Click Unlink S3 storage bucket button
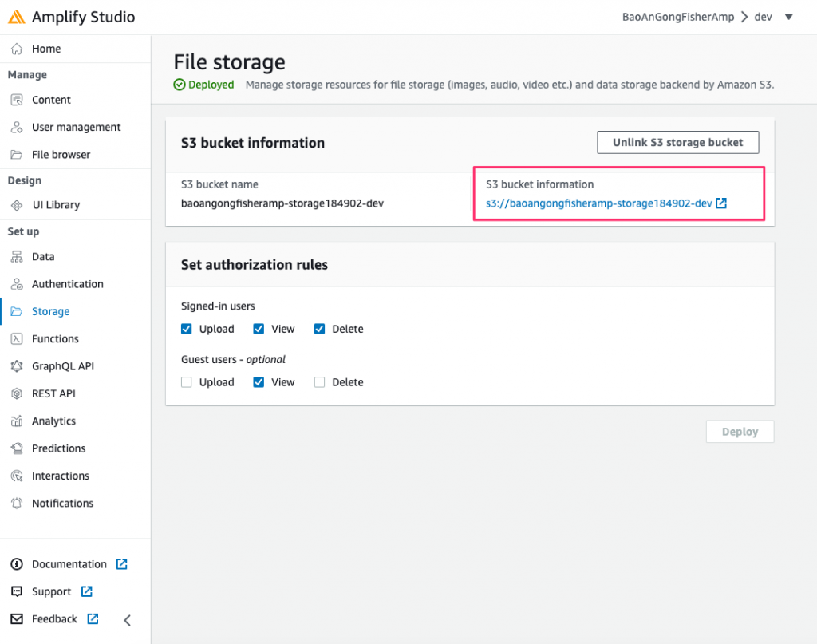 point(677,143)
